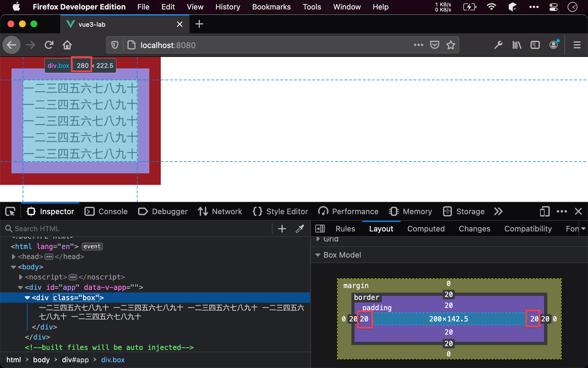Click div#app in the breadcrumb trail
This screenshot has width=588, height=368.
[76, 360]
